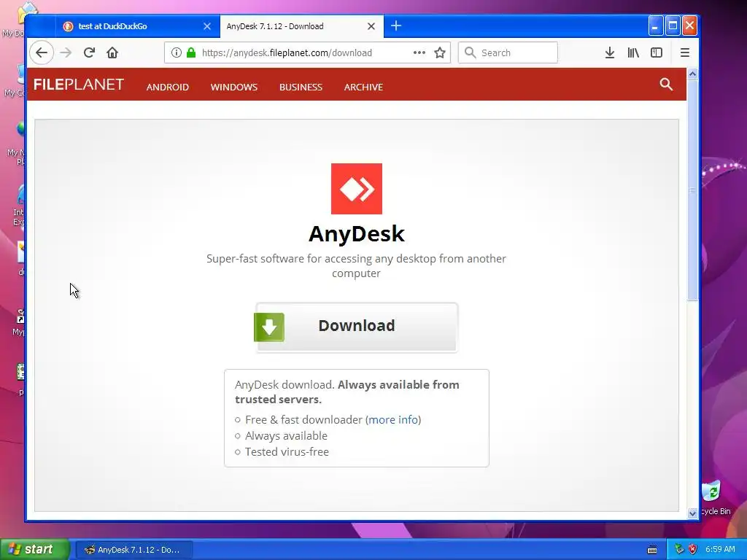Screen dimensions: 747x560
Task: Open the downloads panel arrow icon
Action: (610, 52)
